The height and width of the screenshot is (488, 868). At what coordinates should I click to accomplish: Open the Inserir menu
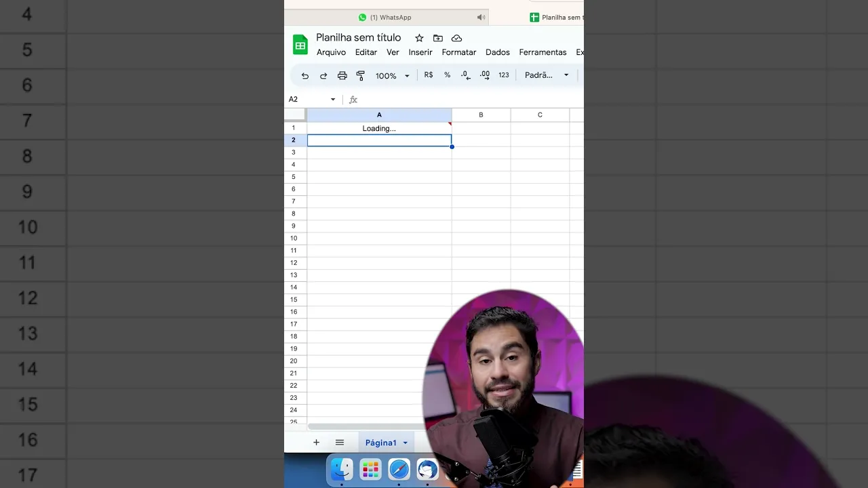(x=420, y=52)
